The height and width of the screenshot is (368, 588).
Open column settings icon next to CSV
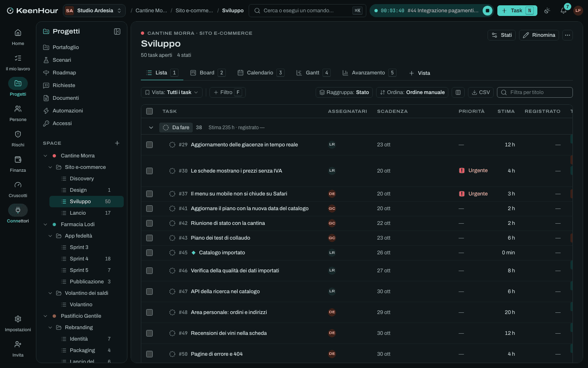(458, 92)
